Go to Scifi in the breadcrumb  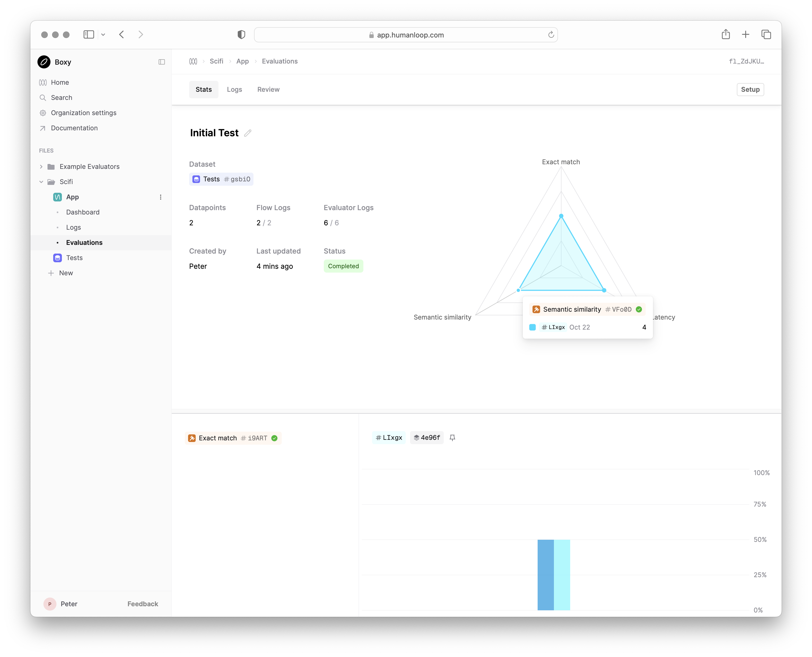pos(216,61)
